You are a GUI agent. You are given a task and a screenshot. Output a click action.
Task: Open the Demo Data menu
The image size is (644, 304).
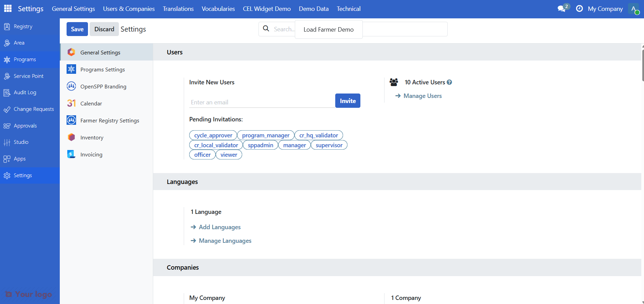coord(314,9)
